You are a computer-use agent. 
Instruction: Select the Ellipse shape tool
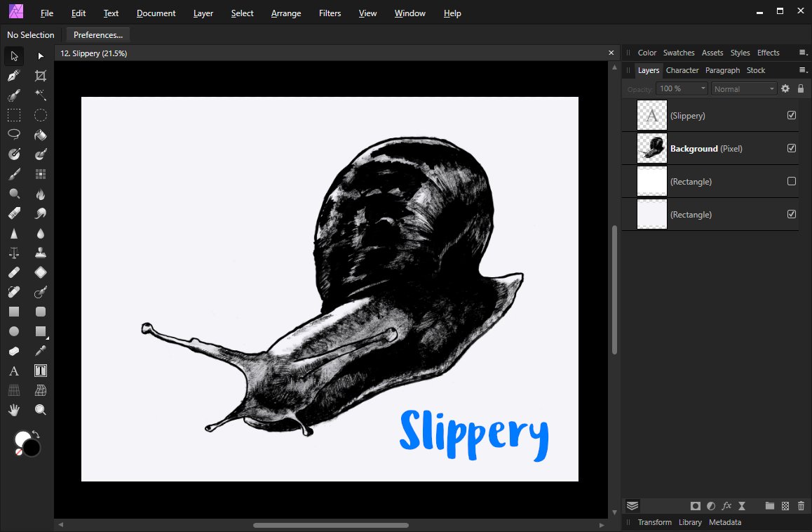[x=14, y=331]
